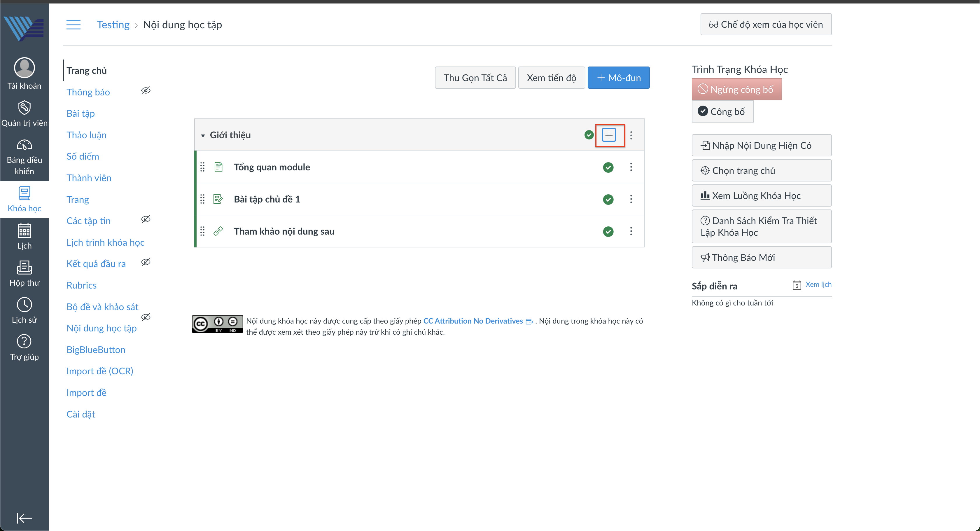Screen dimensions: 980x531
Task: Click the + Mô-đun button
Action: [618, 78]
